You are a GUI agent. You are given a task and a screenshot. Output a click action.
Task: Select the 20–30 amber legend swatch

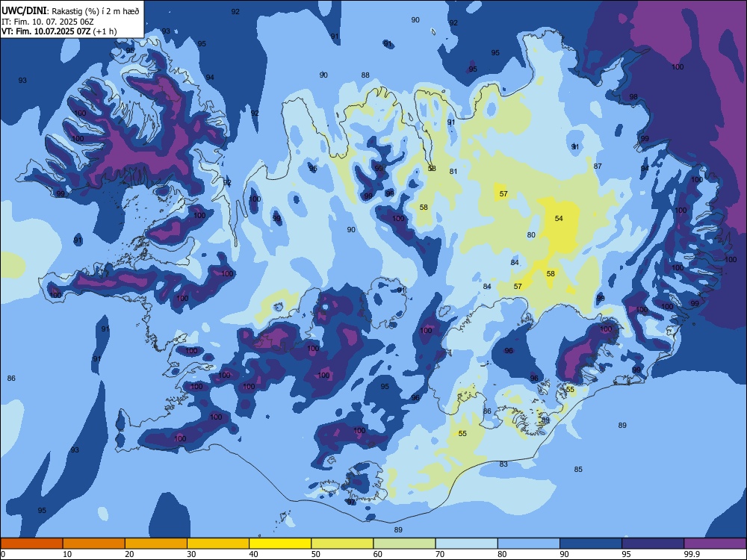click(x=156, y=544)
